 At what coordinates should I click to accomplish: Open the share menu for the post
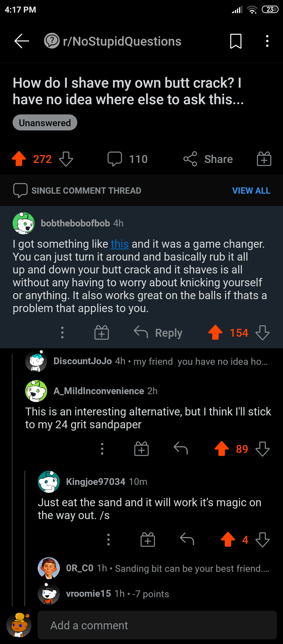(208, 159)
